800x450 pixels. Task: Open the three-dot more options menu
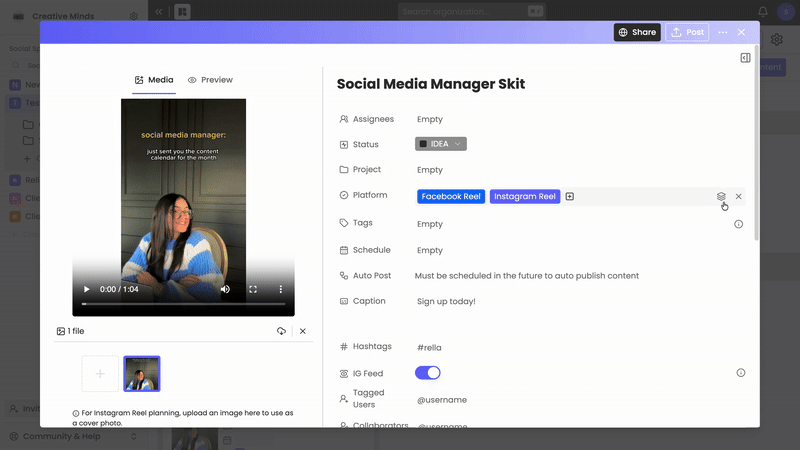click(722, 32)
